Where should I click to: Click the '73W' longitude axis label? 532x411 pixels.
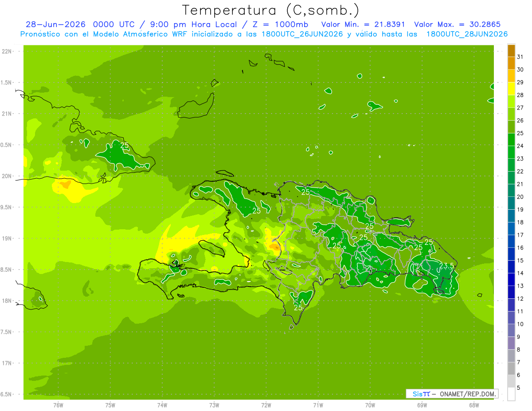click(x=214, y=405)
